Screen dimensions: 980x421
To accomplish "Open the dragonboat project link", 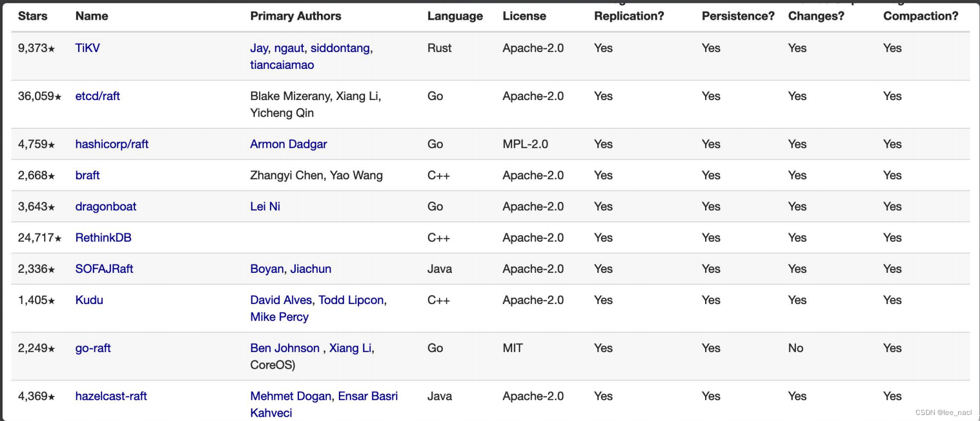I will 105,207.
